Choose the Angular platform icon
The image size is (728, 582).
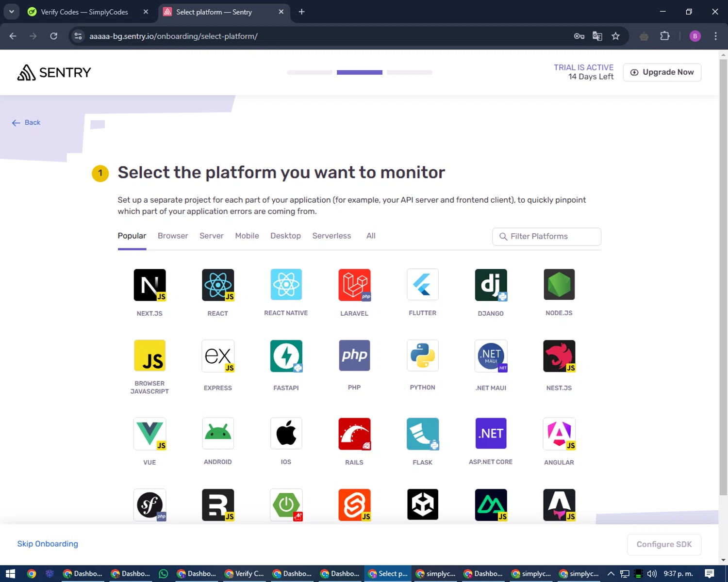click(559, 434)
